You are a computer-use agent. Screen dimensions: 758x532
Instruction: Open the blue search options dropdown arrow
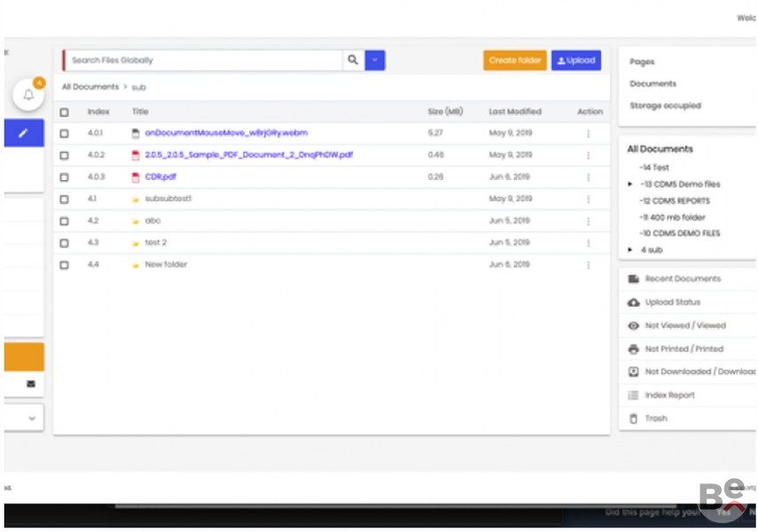pos(375,60)
